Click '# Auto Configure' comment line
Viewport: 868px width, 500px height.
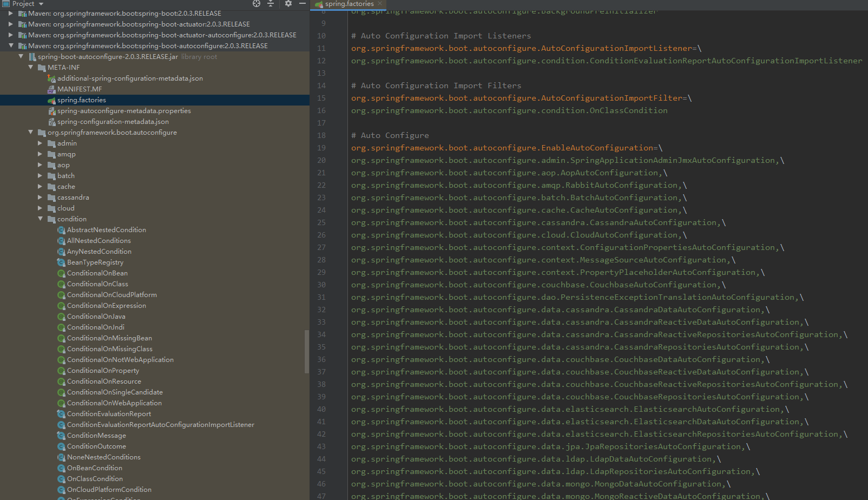pos(390,135)
